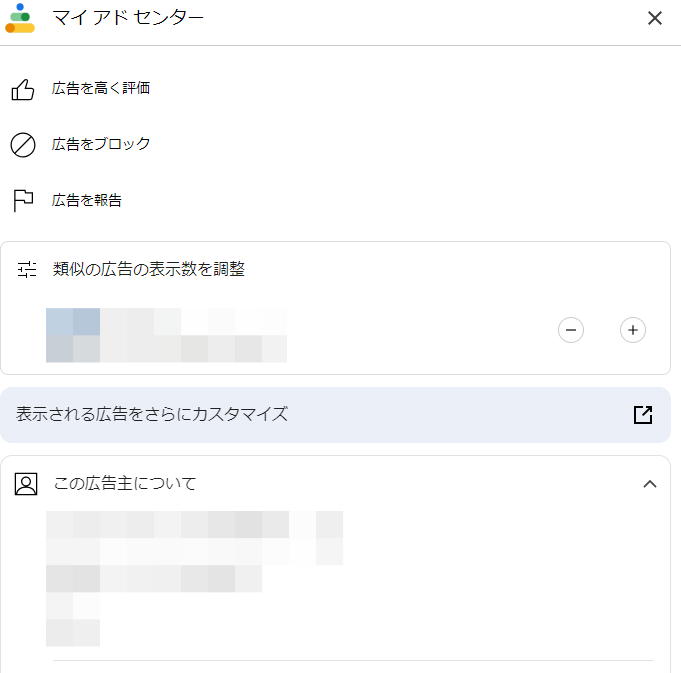The image size is (681, 673).
Task: Click the マイ アド センター title text
Action: pyautogui.click(x=128, y=18)
